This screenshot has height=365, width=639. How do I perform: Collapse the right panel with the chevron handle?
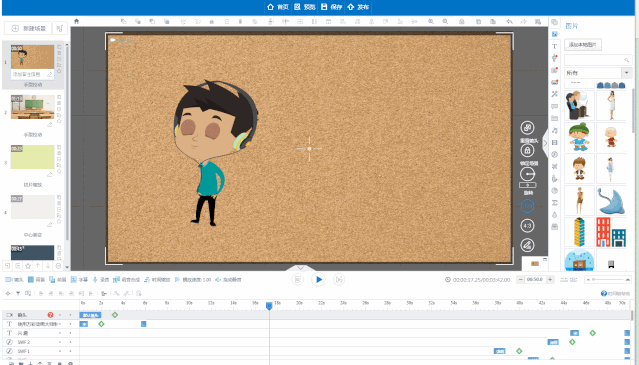point(545,143)
